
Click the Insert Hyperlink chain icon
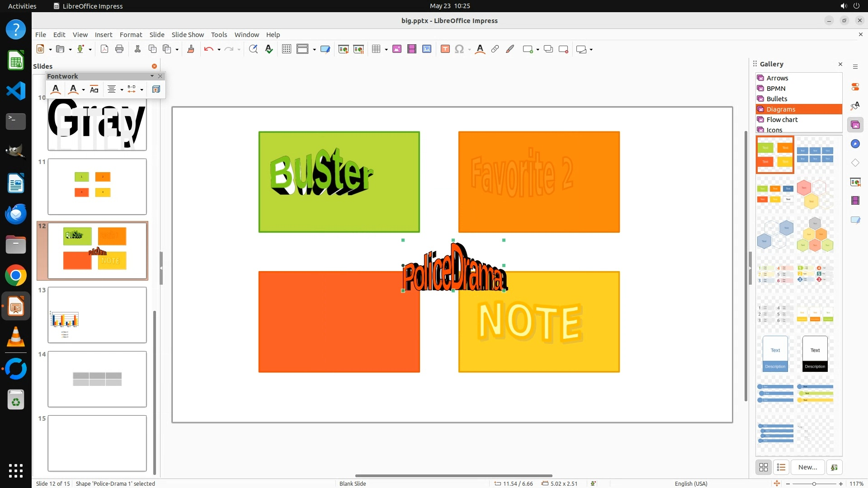click(x=495, y=49)
